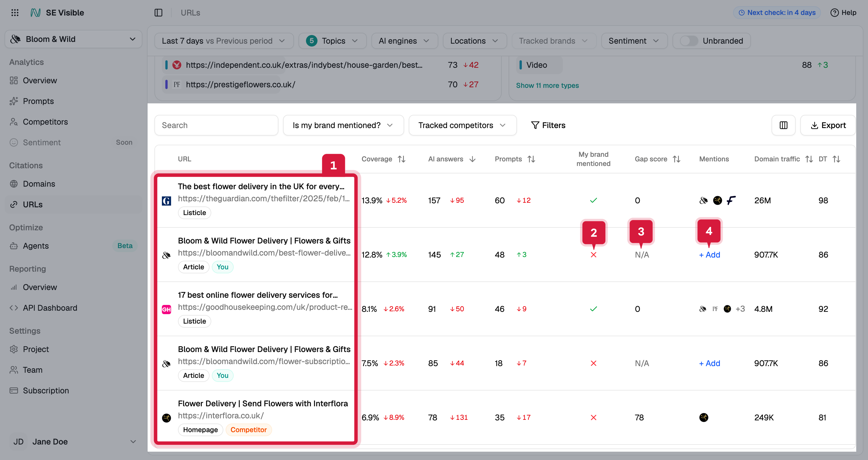Screen dimensions: 868x460
Task: Sort by Domain traffic arrows
Action: (x=809, y=159)
